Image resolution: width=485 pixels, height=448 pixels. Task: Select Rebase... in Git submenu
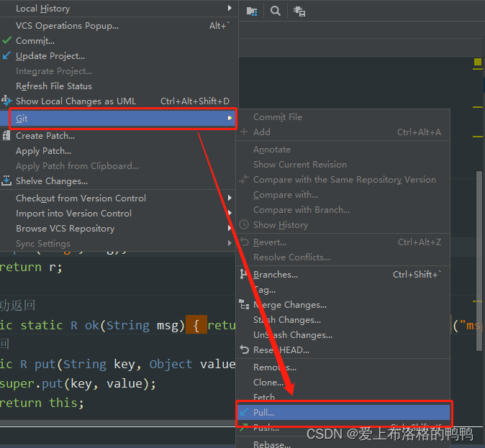pos(343,444)
